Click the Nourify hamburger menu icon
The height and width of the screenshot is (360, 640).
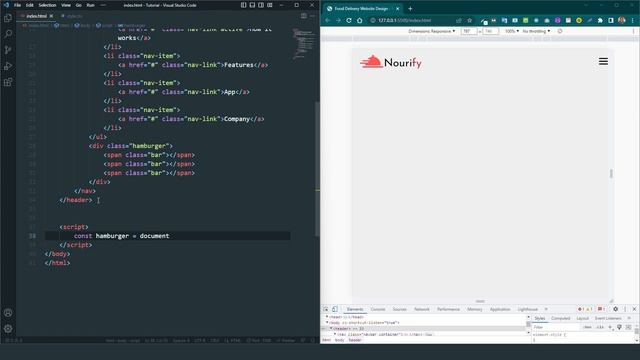click(x=603, y=62)
